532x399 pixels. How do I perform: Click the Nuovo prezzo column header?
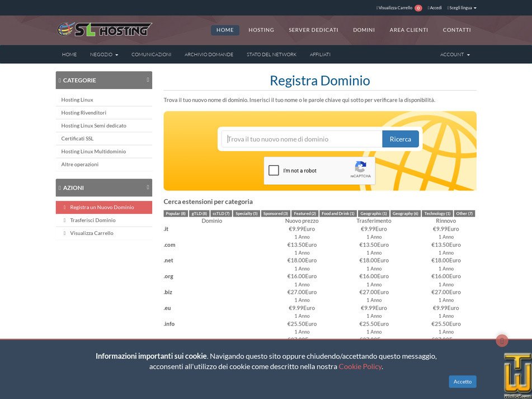point(302,221)
